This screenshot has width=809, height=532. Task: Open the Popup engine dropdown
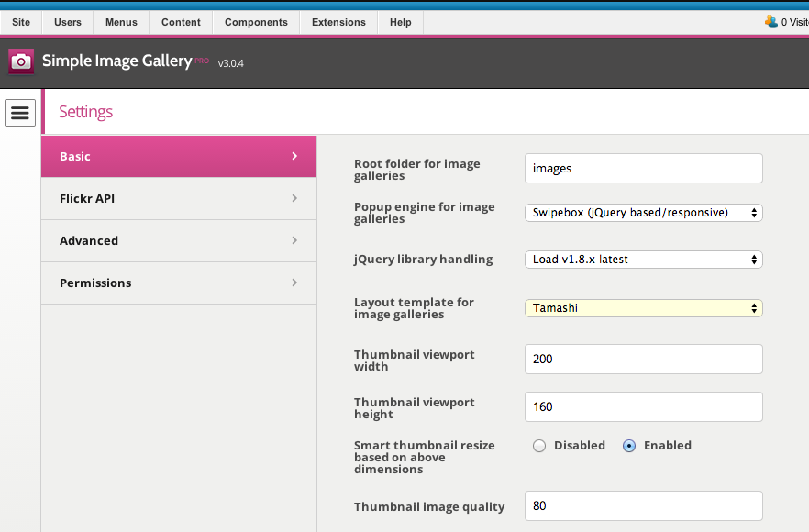(643, 213)
